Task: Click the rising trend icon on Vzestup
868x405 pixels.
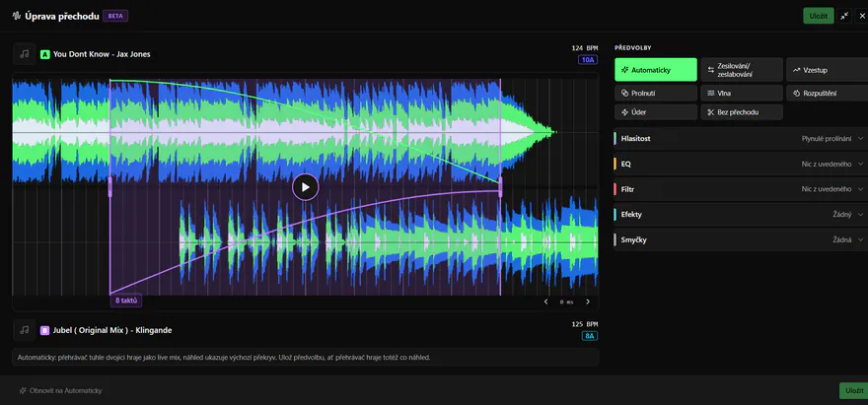Action: pos(797,70)
